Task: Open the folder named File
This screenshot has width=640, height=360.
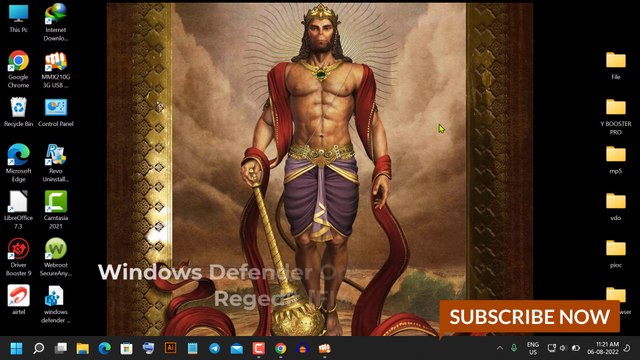Action: [x=616, y=65]
